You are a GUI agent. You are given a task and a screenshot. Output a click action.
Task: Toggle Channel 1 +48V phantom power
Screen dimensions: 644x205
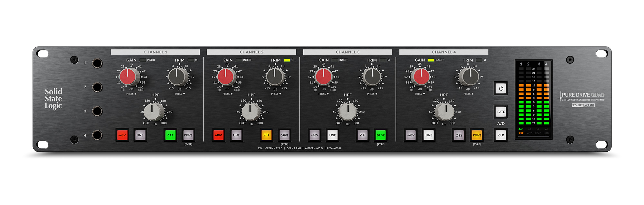(122, 135)
